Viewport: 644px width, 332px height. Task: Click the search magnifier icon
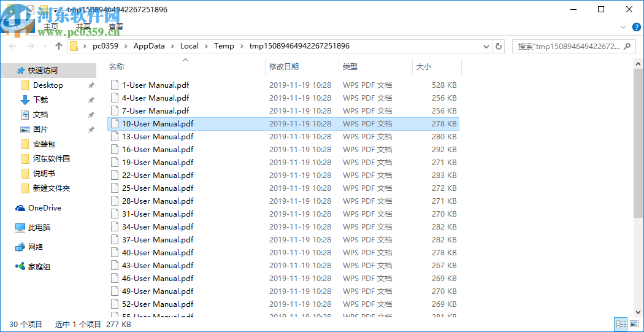(627, 46)
